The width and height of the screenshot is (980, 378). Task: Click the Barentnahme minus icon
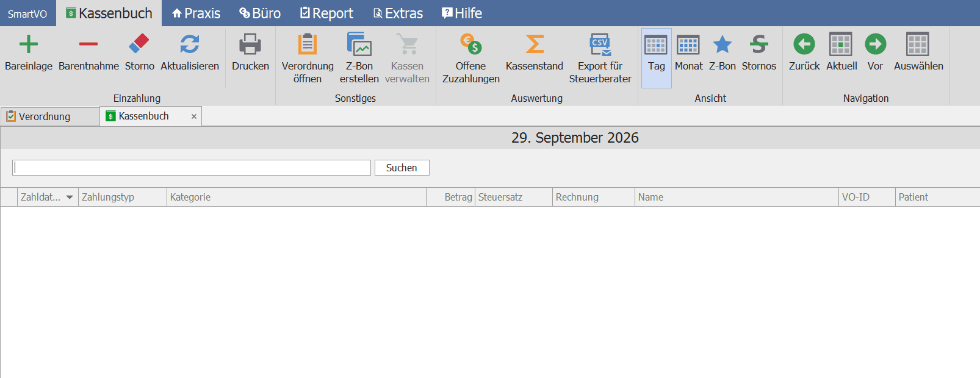[88, 44]
